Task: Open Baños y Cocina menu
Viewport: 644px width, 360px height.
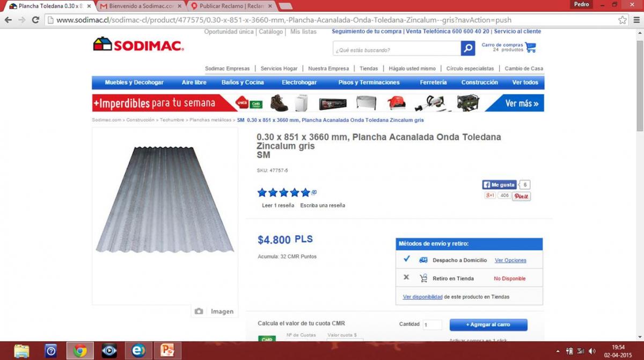Action: tap(243, 83)
